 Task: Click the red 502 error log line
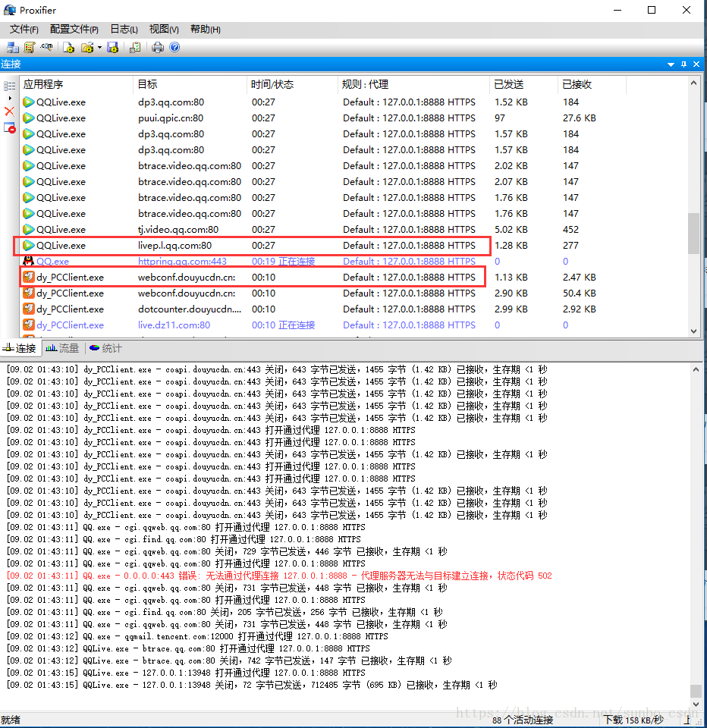(x=279, y=576)
